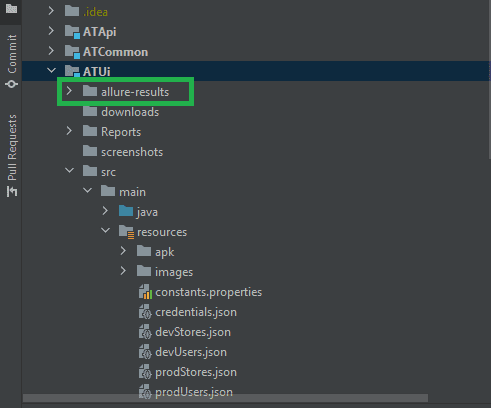
Task: Collapse the main folder
Action: (87, 191)
